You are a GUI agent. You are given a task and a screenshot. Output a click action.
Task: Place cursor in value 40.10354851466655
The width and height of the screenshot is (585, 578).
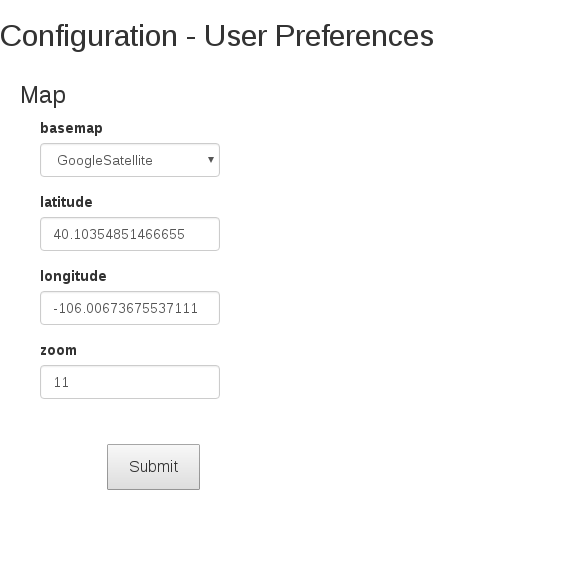tap(119, 234)
